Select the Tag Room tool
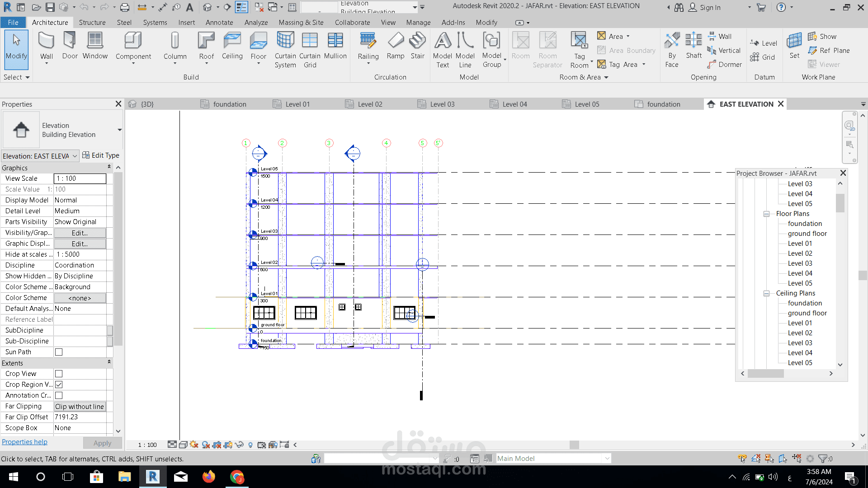 point(580,50)
